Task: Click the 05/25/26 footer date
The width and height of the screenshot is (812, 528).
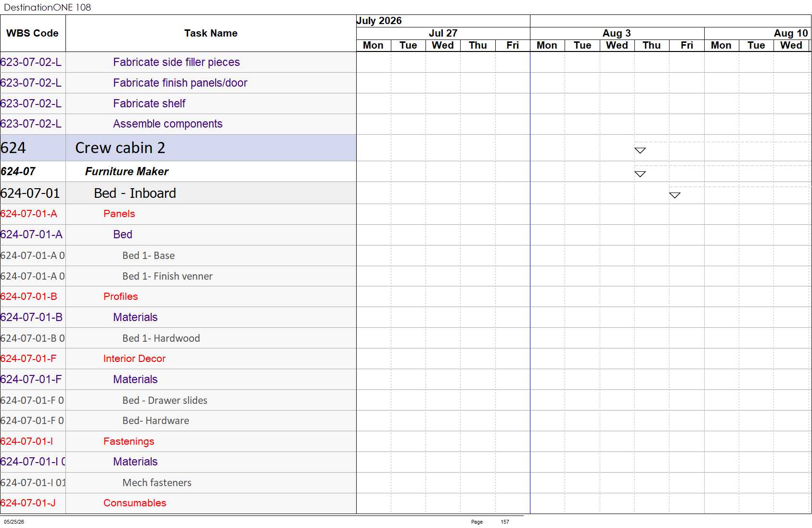Action: tap(14, 522)
